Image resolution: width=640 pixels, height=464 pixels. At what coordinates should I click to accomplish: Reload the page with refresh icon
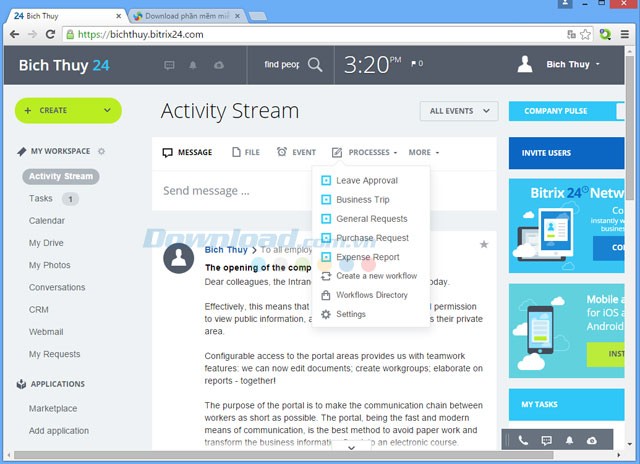point(50,34)
